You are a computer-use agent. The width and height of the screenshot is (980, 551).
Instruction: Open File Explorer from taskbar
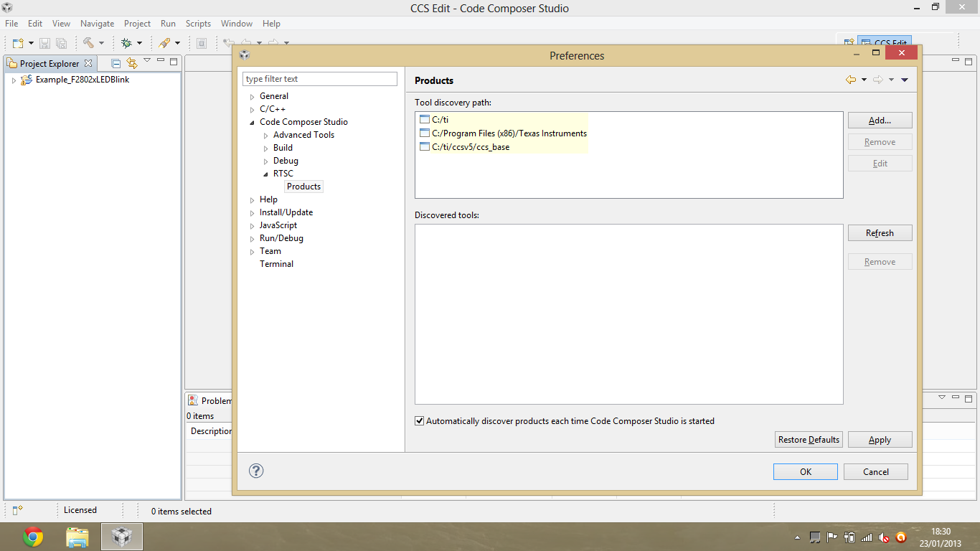coord(77,537)
